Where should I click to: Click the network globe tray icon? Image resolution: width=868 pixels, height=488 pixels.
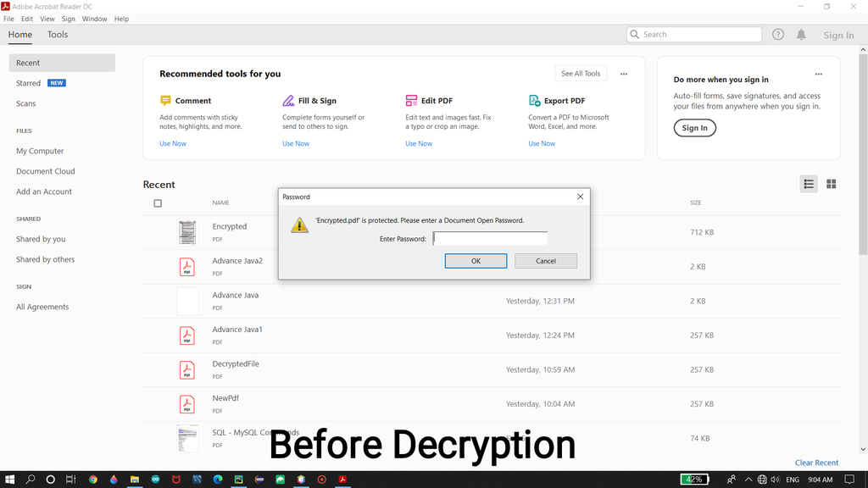[x=762, y=480]
